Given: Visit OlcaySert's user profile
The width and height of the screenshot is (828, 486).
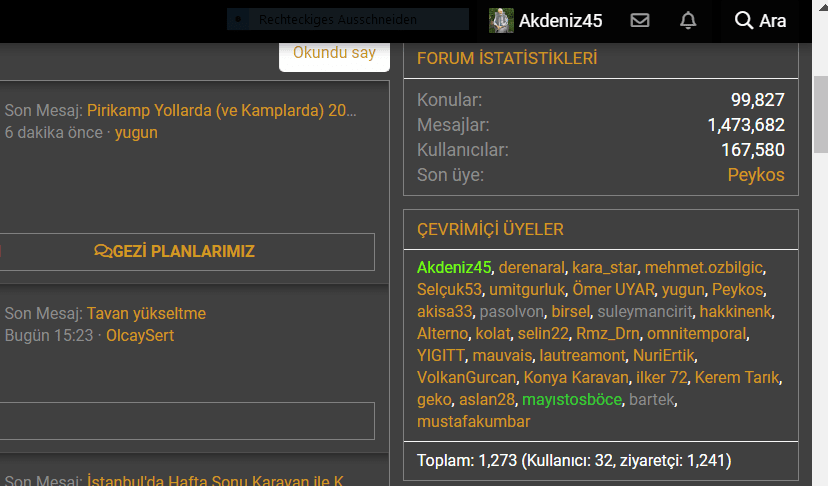Looking at the screenshot, I should click(x=140, y=336).
